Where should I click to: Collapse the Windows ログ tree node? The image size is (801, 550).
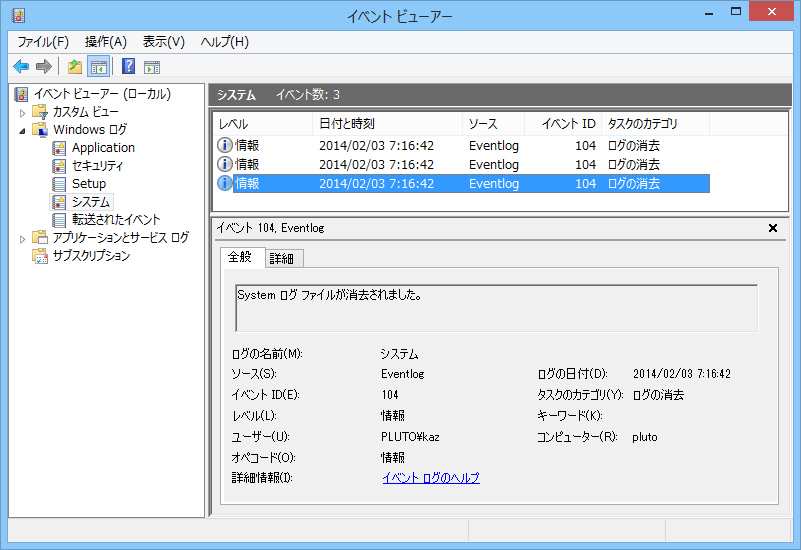click(22, 131)
